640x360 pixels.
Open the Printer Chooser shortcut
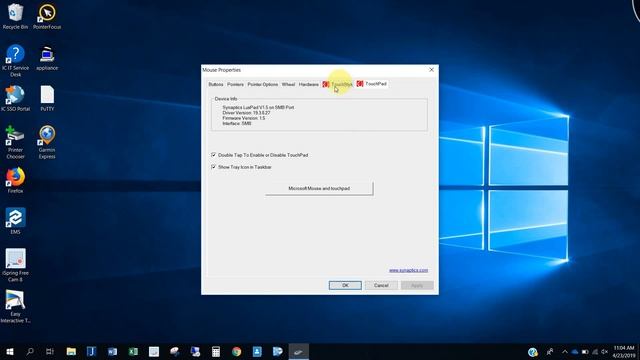click(15, 142)
